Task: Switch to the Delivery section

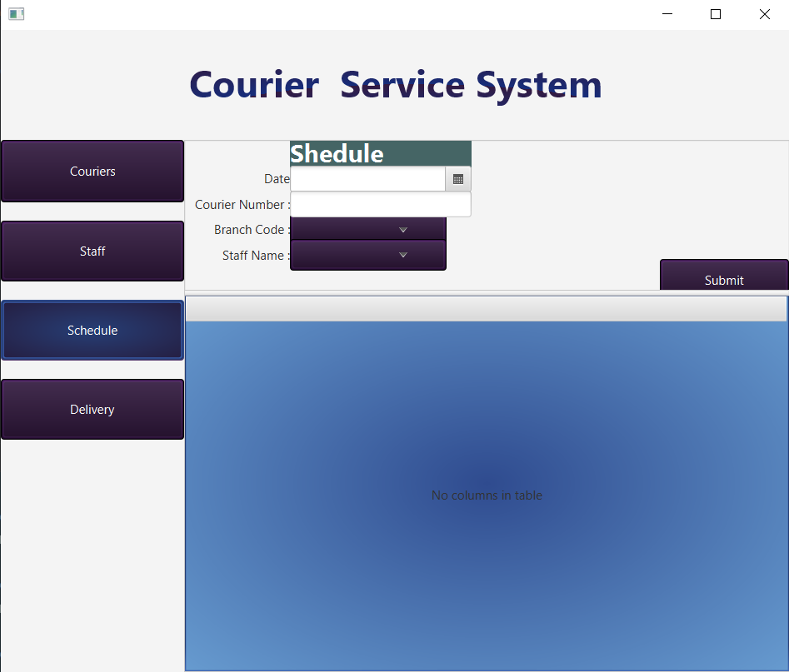Action: [92, 410]
